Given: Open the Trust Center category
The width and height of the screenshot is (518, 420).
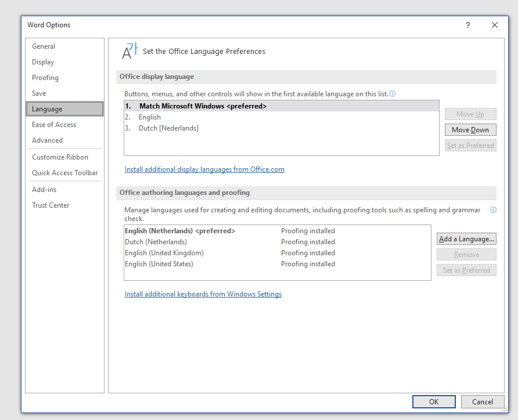Looking at the screenshot, I should (51, 205).
